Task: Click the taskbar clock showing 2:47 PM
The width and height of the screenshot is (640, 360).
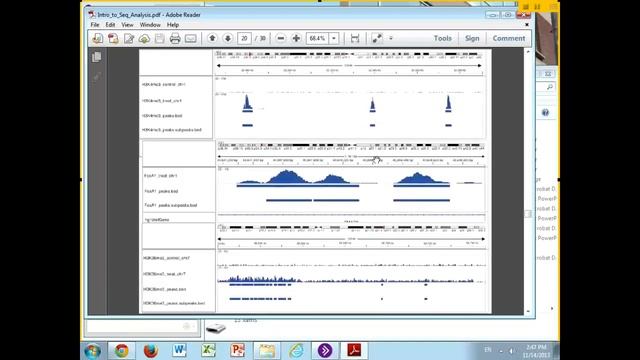Action: click(536, 351)
